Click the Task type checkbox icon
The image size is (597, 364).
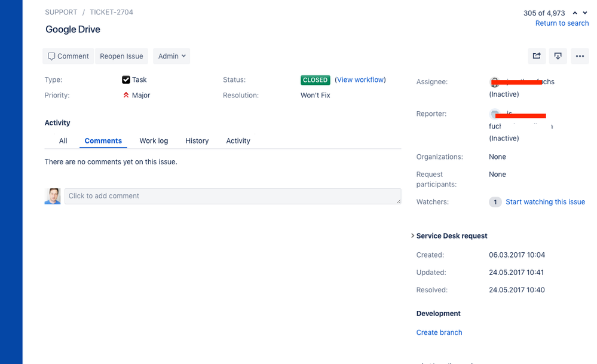click(126, 79)
